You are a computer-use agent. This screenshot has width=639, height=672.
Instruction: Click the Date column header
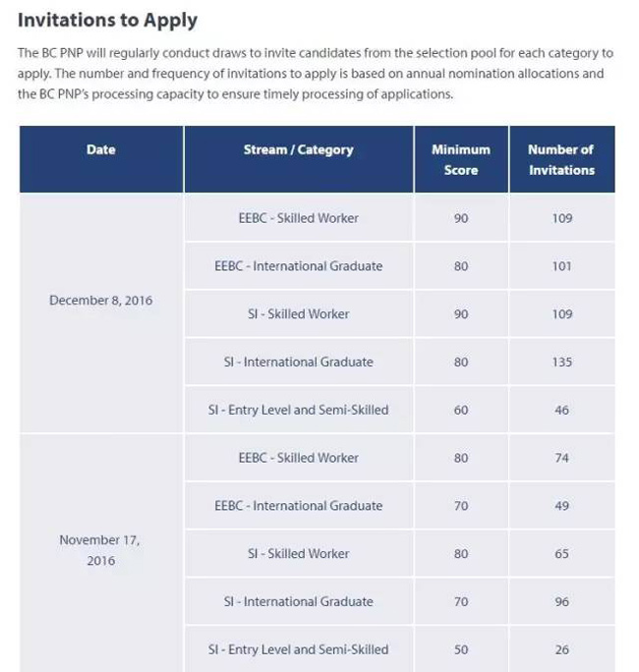tap(101, 150)
